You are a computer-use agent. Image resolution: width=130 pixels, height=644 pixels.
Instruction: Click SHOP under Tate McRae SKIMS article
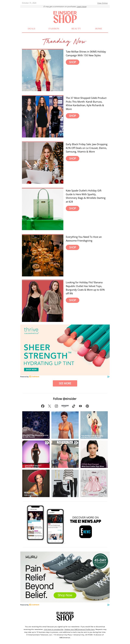pyautogui.click(x=72, y=62)
